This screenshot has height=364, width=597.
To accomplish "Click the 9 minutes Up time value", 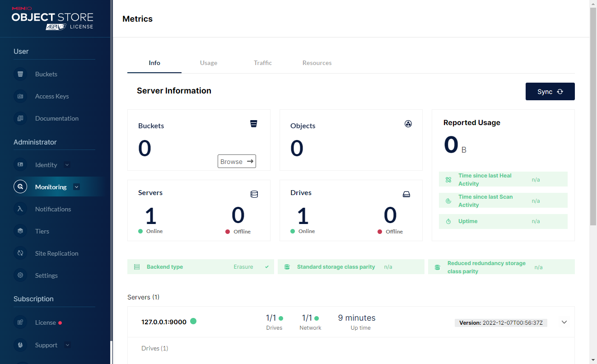I will click(x=357, y=318).
